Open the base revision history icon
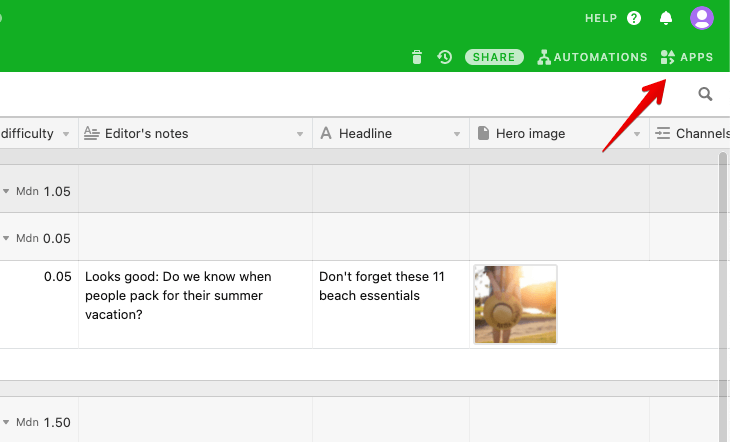The height and width of the screenshot is (442, 730). click(x=445, y=57)
